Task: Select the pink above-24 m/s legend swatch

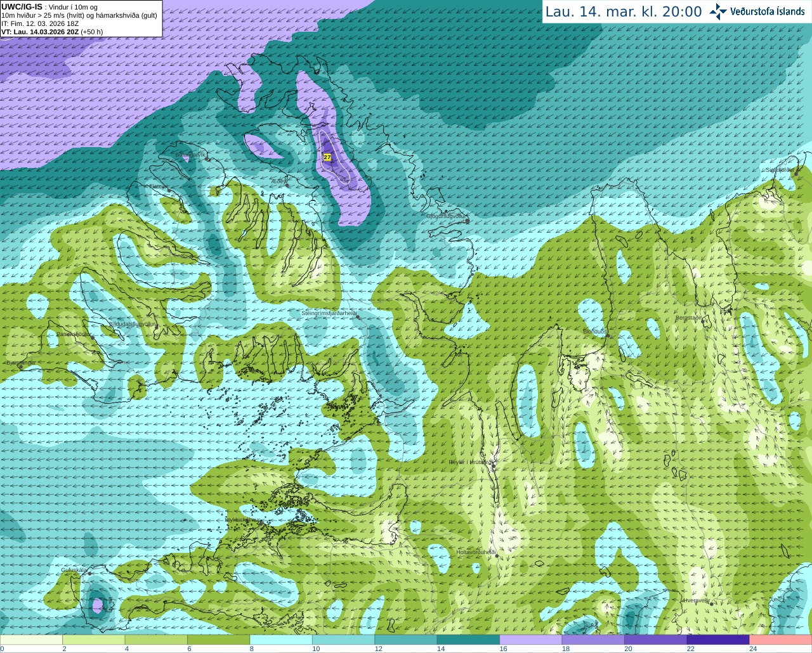Action: click(781, 640)
